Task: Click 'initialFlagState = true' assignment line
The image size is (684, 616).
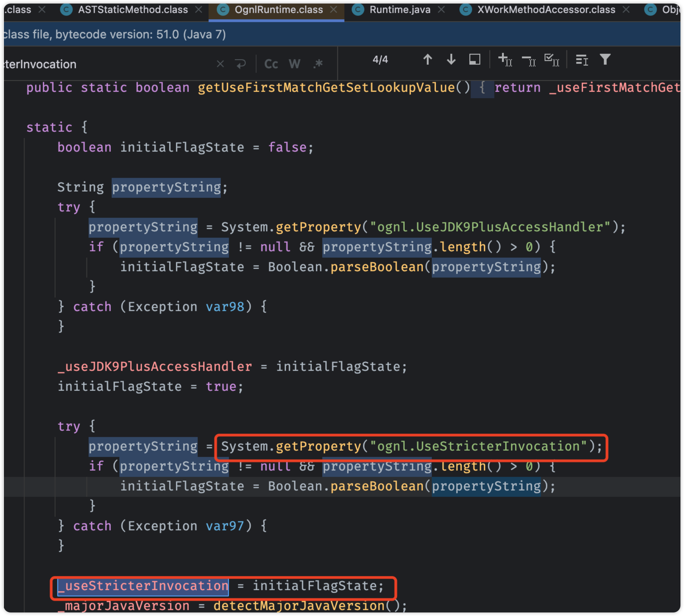Action: [150, 387]
